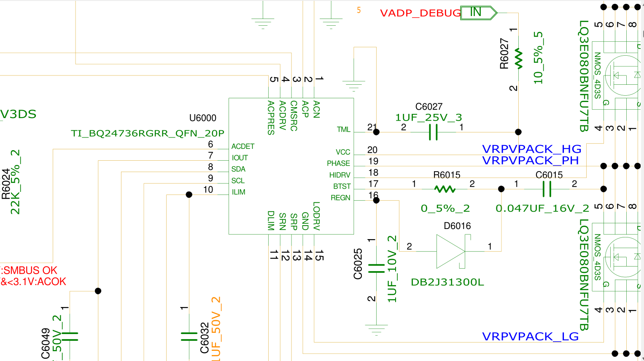Click the C6025 capacitor symbol
644x361 pixels.
[376, 269]
